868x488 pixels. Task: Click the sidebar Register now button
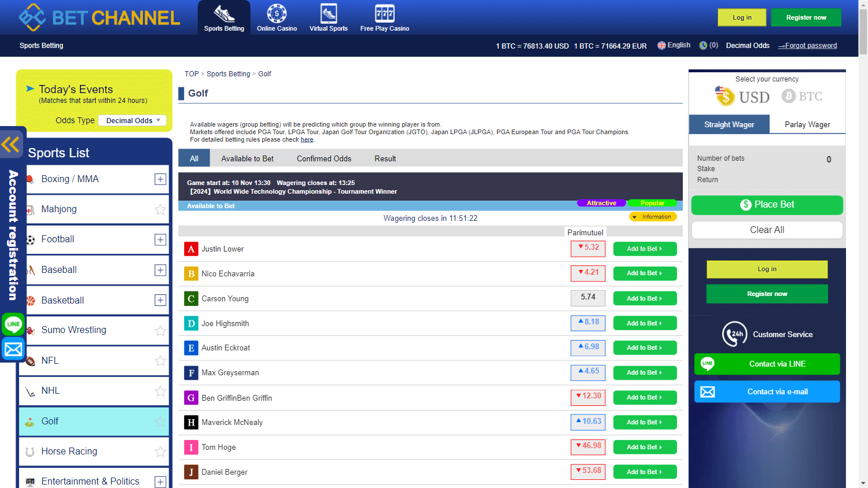pyautogui.click(x=767, y=294)
